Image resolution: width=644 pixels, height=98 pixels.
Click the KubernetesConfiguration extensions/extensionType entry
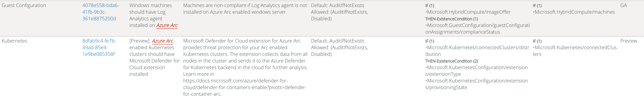pyautogui.click(x=476, y=71)
